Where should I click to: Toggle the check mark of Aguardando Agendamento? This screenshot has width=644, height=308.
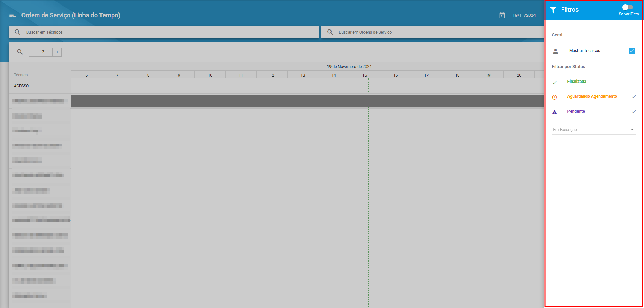pos(634,96)
